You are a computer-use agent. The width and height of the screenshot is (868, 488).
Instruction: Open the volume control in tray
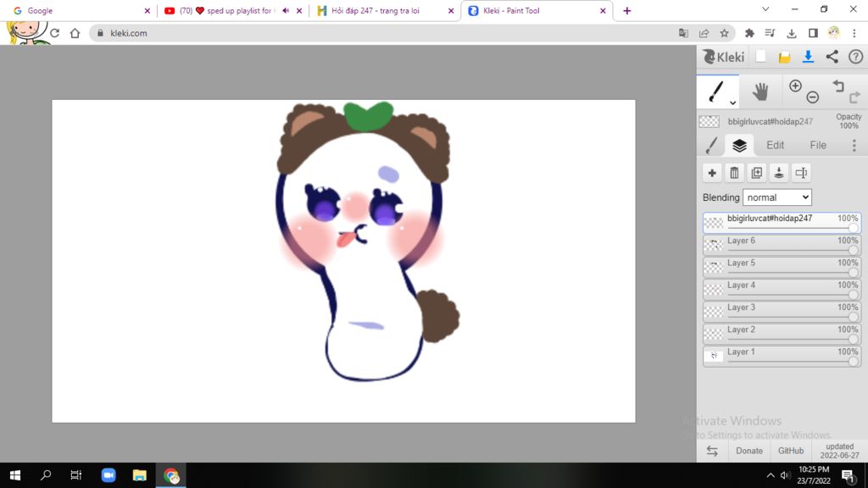[785, 475]
